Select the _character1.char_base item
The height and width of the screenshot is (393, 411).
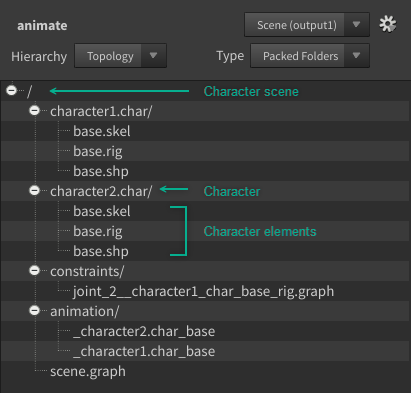tap(205, 351)
